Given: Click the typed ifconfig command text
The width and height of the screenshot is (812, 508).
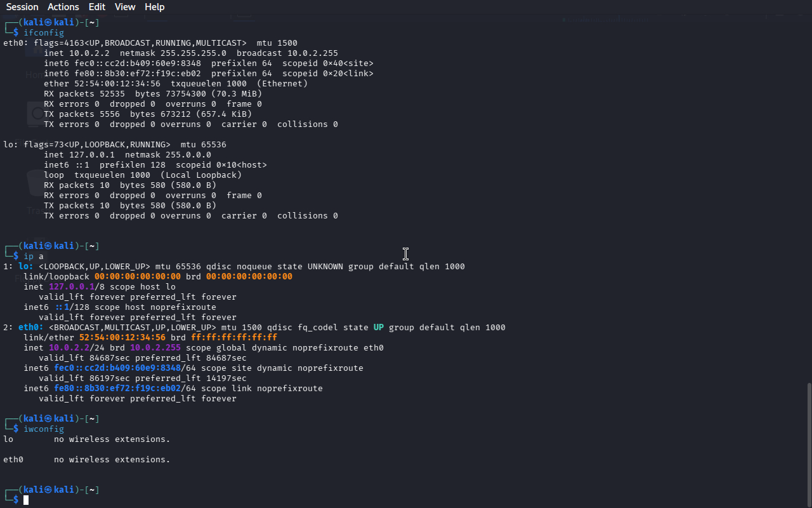Looking at the screenshot, I should coord(44,33).
